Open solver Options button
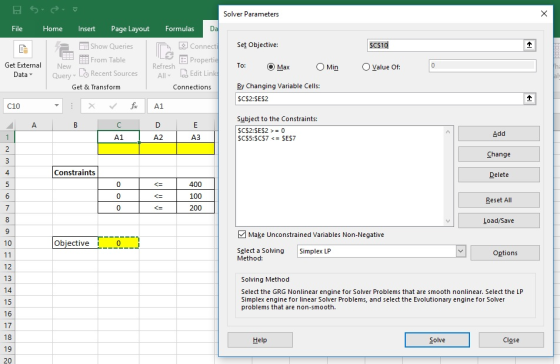560x364 pixels. click(505, 253)
